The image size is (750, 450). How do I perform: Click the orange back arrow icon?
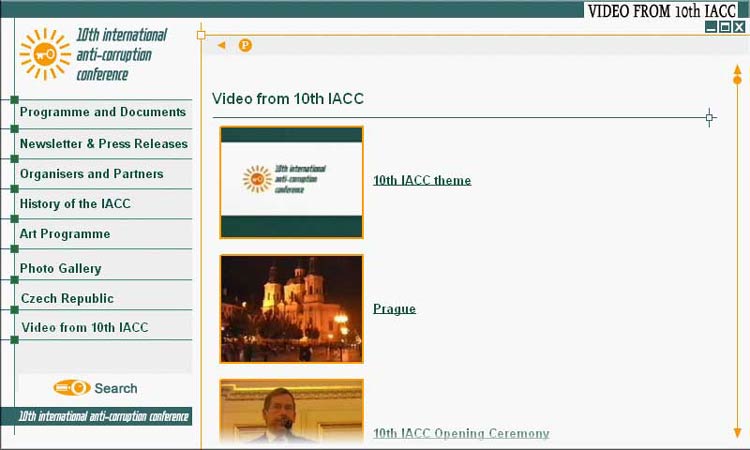pos(221,45)
